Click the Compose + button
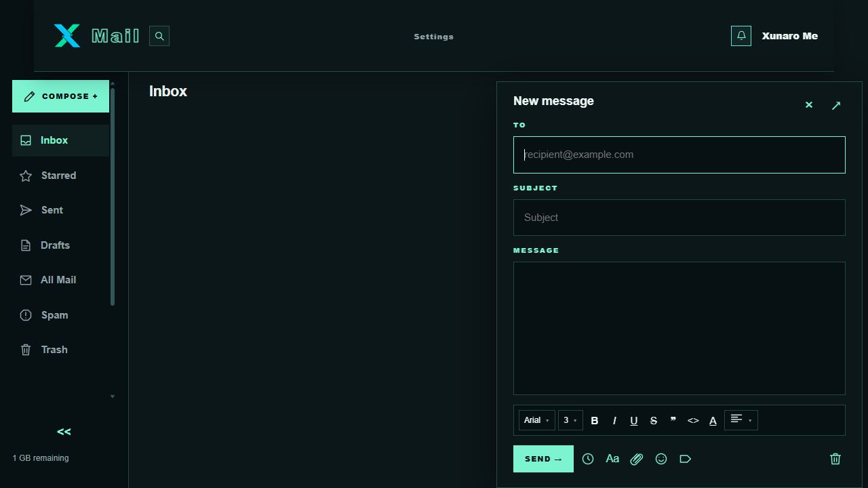Screen dimensions: 868x488 [60, 96]
